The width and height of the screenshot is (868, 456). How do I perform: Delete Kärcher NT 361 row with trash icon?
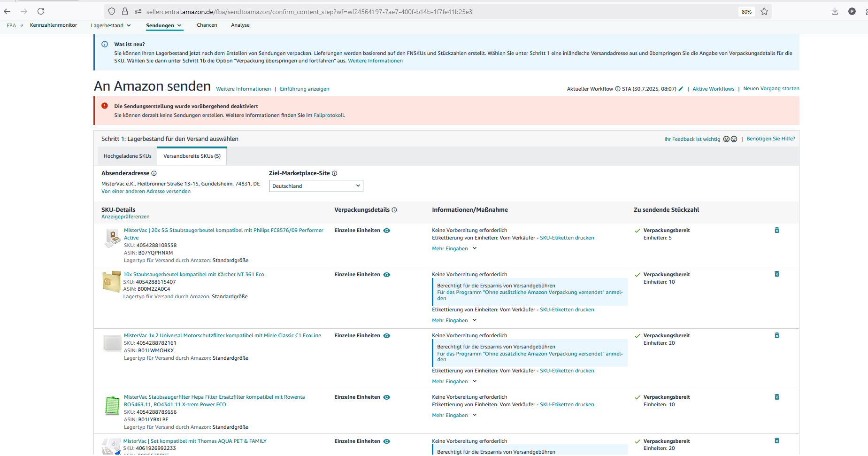click(x=777, y=274)
